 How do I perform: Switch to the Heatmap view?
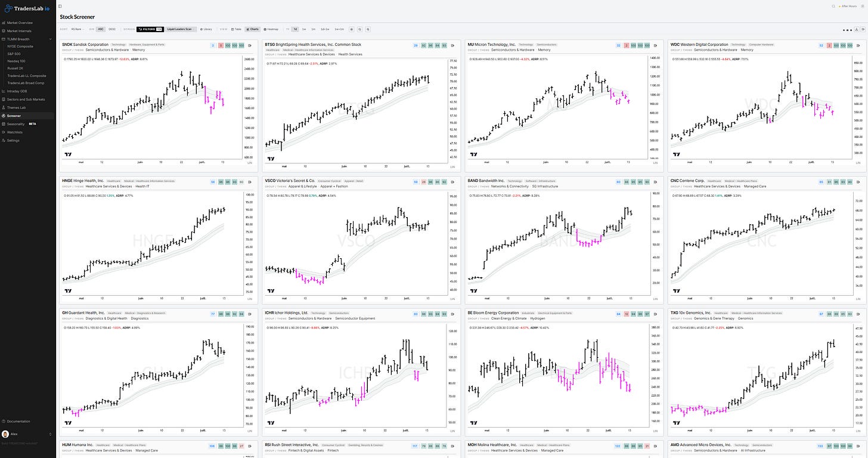(271, 29)
